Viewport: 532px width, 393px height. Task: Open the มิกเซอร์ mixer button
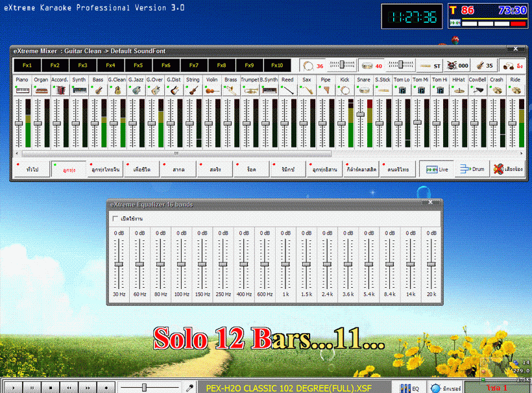click(x=446, y=388)
